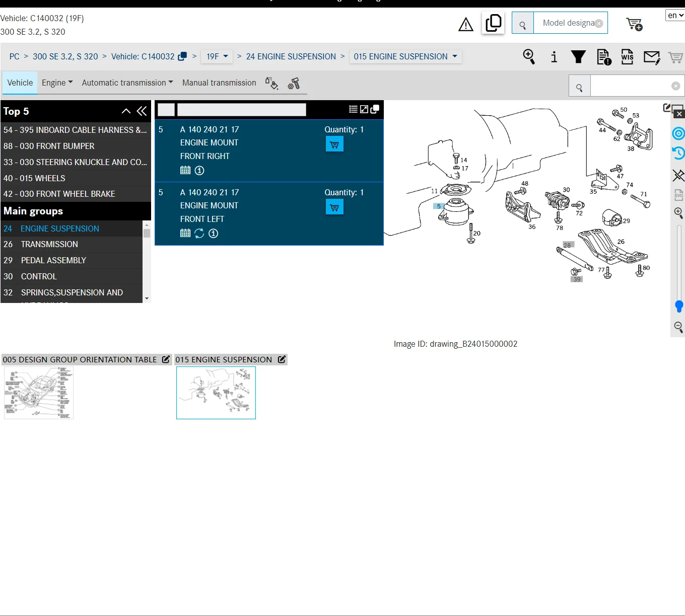Zoom in the drawing with plus magnifier
This screenshot has height=616, width=685.
[678, 213]
